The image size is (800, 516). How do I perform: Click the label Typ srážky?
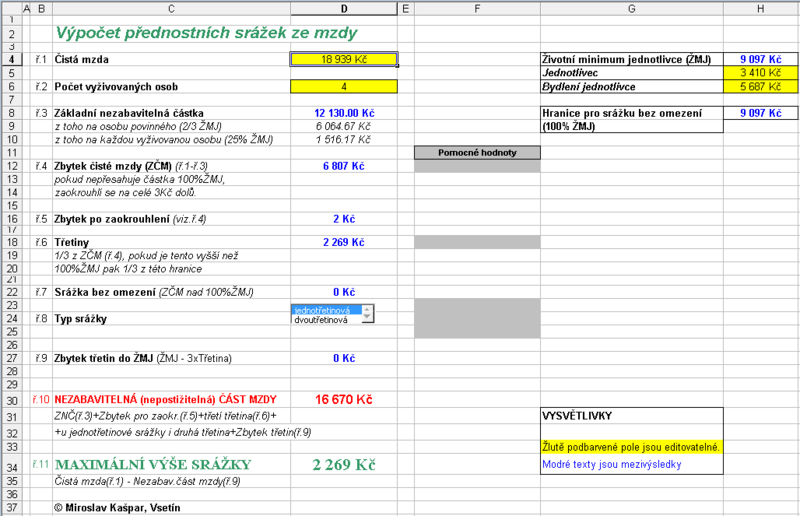pyautogui.click(x=81, y=318)
